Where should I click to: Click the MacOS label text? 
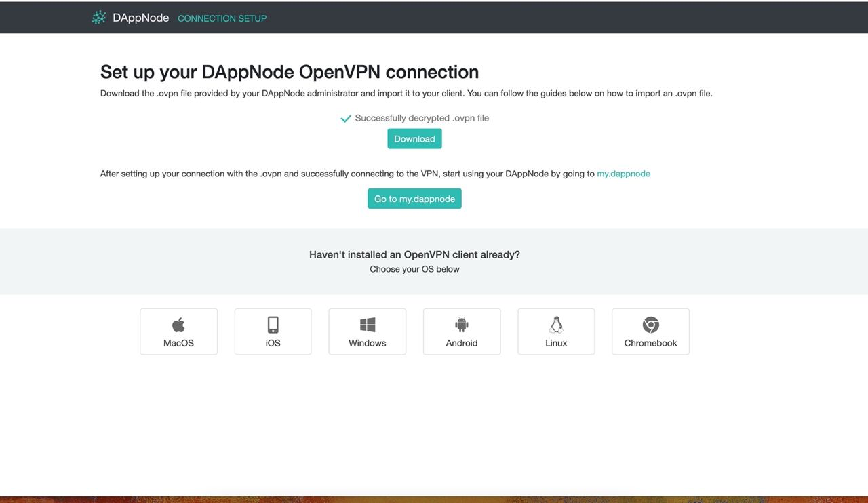click(x=178, y=343)
